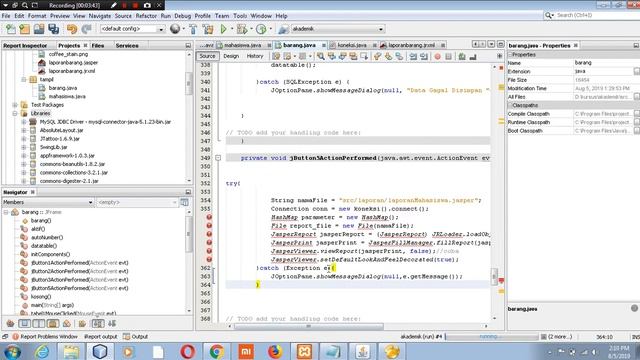Image resolution: width=640 pixels, height=360 pixels.
Task: Expand MySQL JDBC Driver library node
Action: coord(24,122)
